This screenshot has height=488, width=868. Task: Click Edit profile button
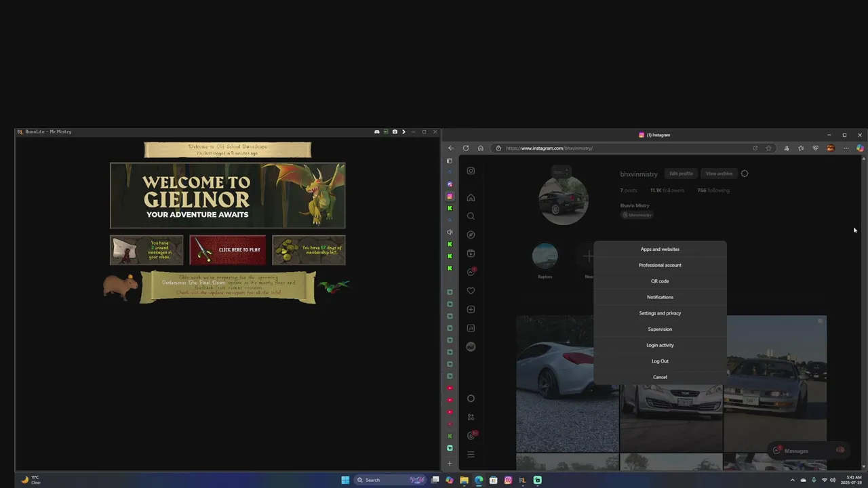(681, 174)
